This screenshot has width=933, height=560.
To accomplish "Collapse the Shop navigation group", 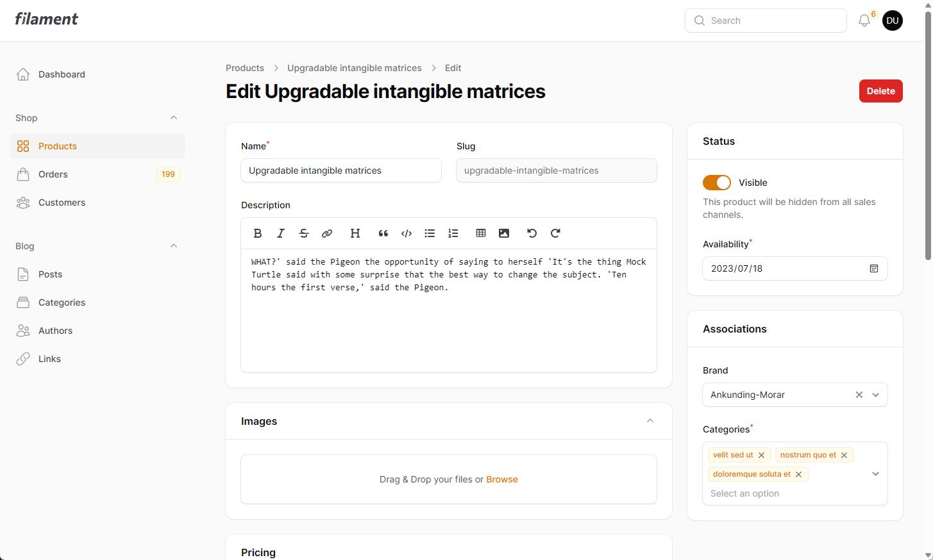I will pyautogui.click(x=173, y=118).
